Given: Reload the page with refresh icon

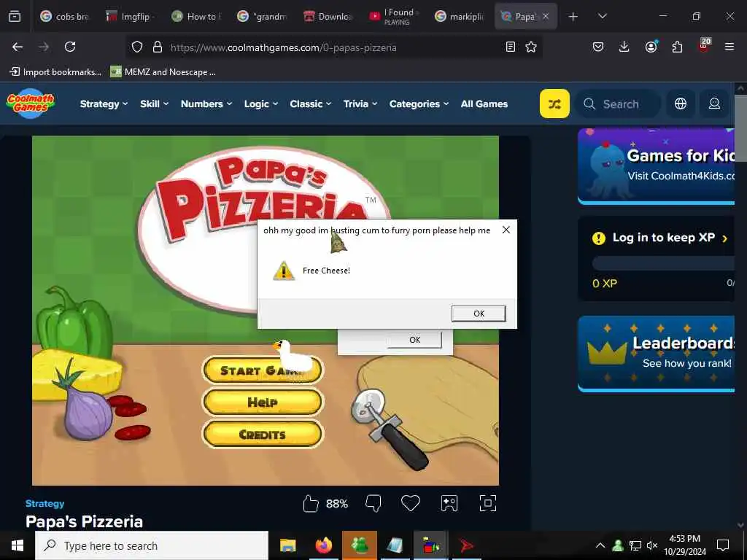Looking at the screenshot, I should 70,47.
